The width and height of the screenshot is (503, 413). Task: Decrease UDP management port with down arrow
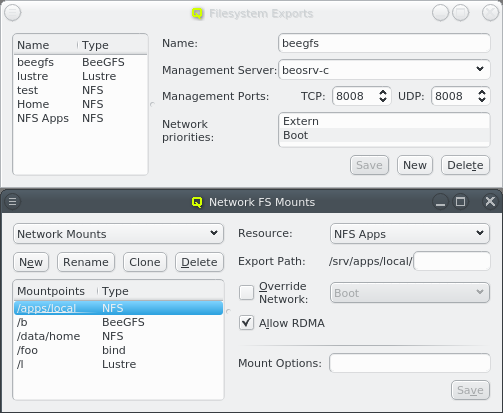[482, 100]
